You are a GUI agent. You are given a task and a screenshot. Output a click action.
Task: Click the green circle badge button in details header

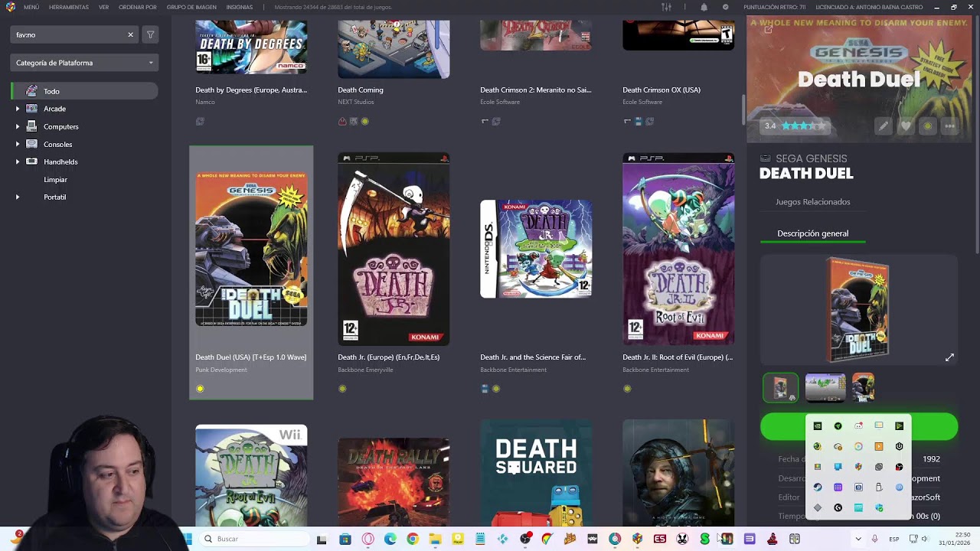tap(928, 126)
